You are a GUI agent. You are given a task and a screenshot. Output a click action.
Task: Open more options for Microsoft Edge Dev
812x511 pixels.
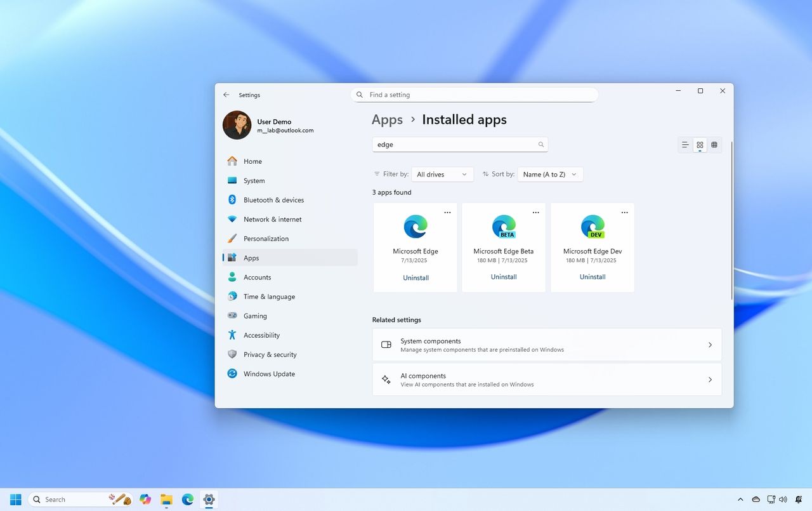(625, 213)
